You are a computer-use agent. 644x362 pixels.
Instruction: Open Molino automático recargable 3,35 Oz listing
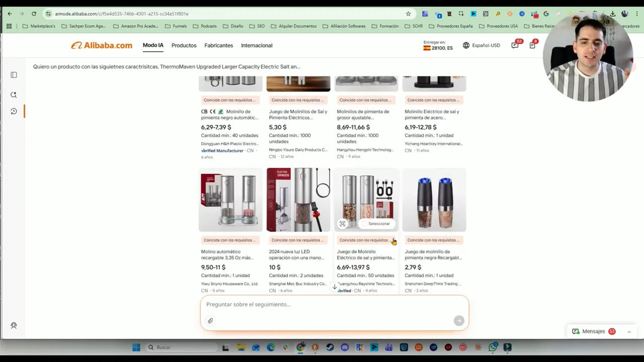227,254
